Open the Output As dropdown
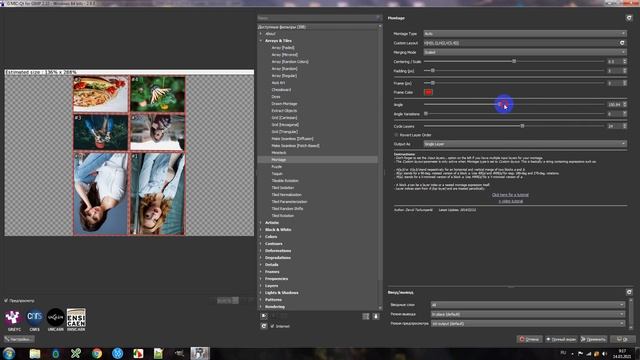This screenshot has width=640, height=360. coord(524,144)
